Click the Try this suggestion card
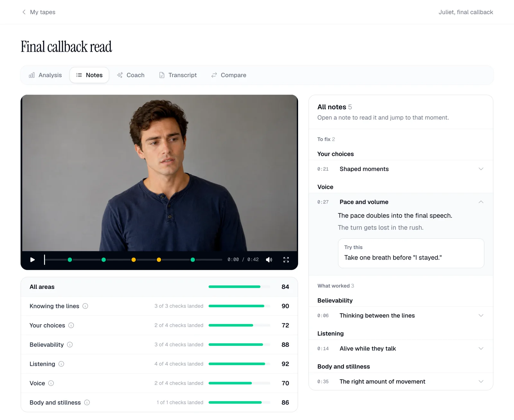Screen dimensions: 514x420 pyautogui.click(x=411, y=253)
